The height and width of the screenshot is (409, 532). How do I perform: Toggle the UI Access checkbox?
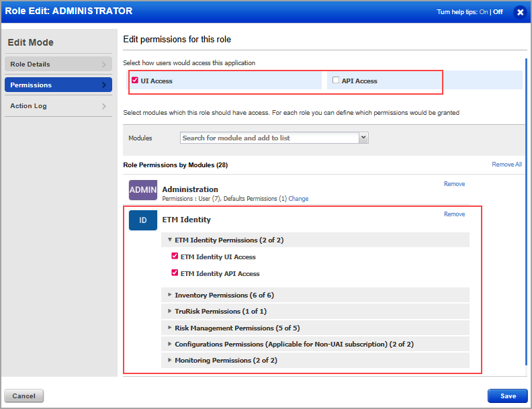(135, 80)
